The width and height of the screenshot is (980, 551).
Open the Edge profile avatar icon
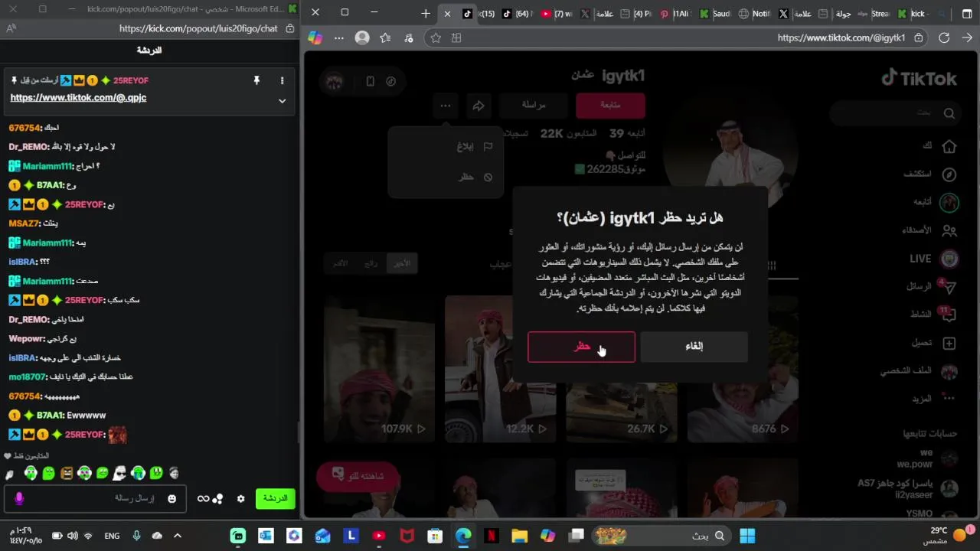pos(362,37)
